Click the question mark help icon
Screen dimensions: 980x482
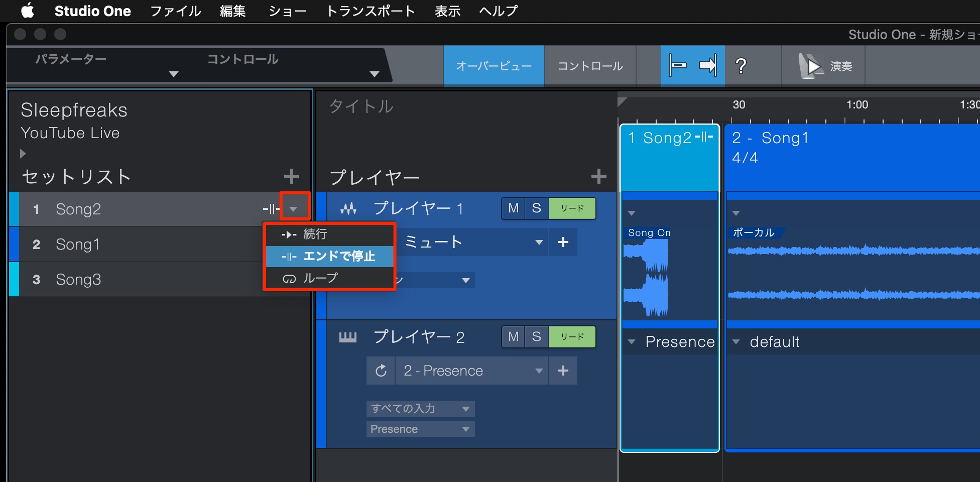(x=741, y=66)
